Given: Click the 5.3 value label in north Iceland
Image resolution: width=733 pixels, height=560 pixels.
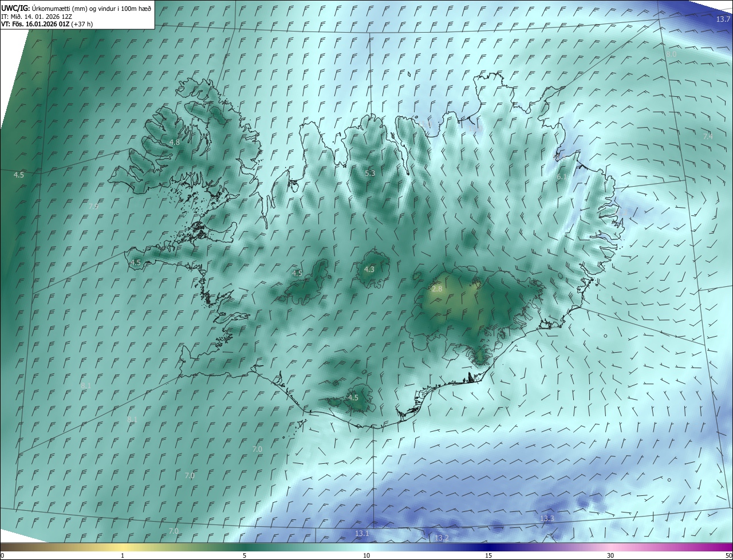Looking at the screenshot, I should coord(370,173).
